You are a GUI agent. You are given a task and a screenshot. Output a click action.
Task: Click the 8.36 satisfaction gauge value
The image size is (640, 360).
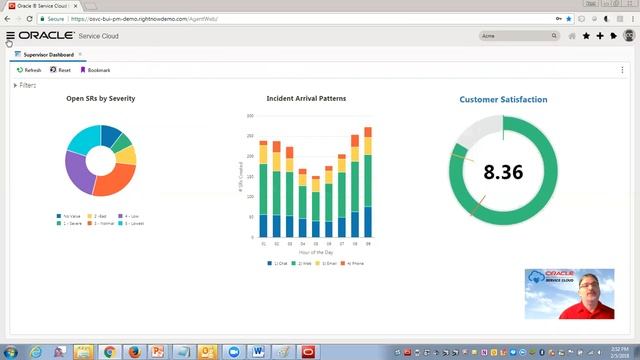(x=503, y=172)
